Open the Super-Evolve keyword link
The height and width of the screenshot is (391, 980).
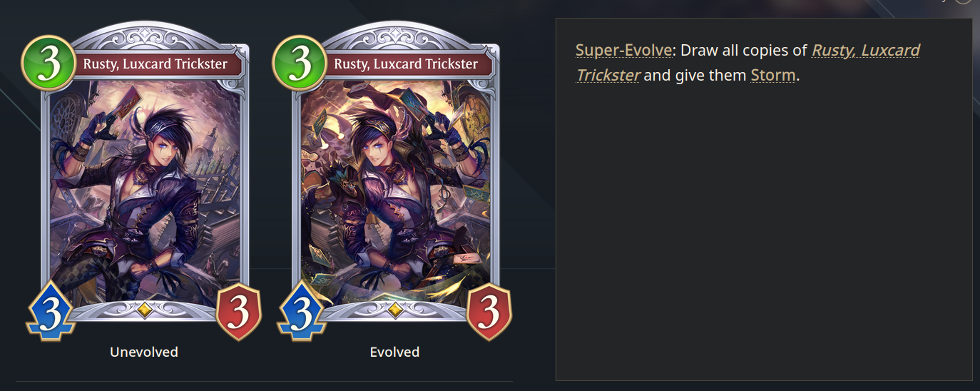pyautogui.click(x=624, y=51)
